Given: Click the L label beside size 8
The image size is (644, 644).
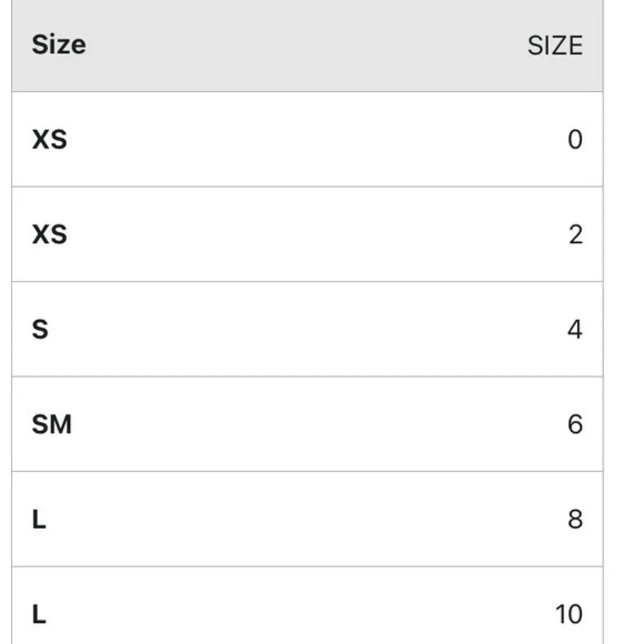Looking at the screenshot, I should 39,519.
